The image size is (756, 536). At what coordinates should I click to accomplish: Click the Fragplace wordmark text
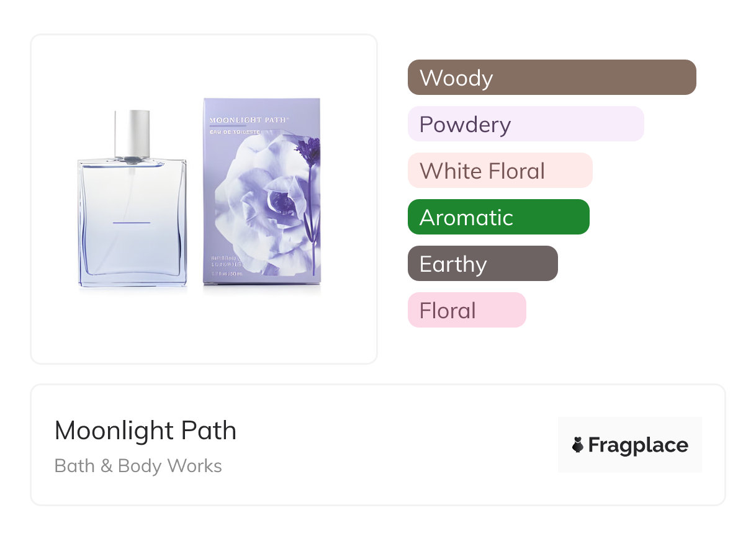(x=638, y=445)
